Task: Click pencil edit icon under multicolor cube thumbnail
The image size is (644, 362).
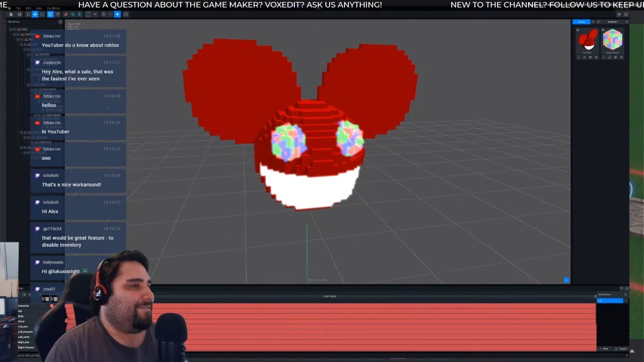Action: (x=610, y=57)
